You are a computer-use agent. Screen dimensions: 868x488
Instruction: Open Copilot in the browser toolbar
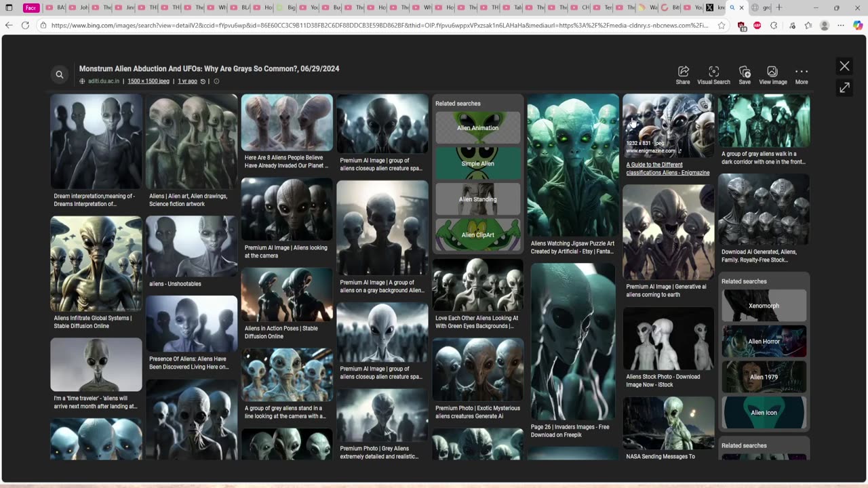click(858, 25)
